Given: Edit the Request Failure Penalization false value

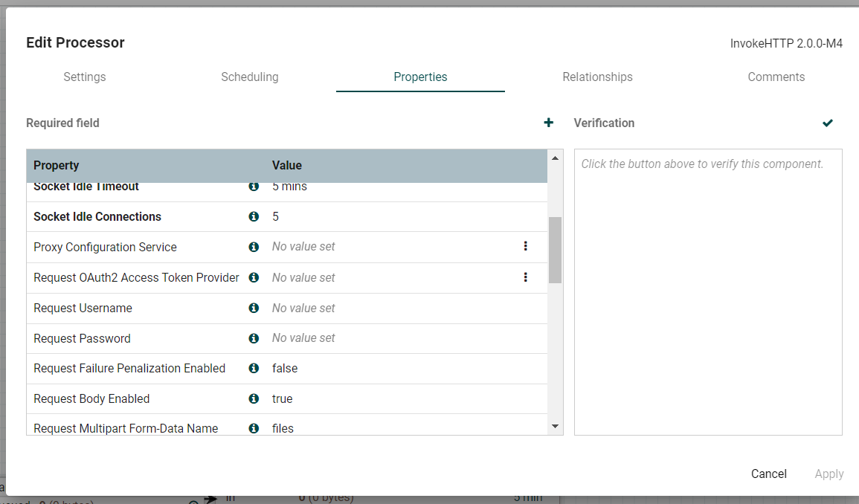Looking at the screenshot, I should click(x=285, y=368).
